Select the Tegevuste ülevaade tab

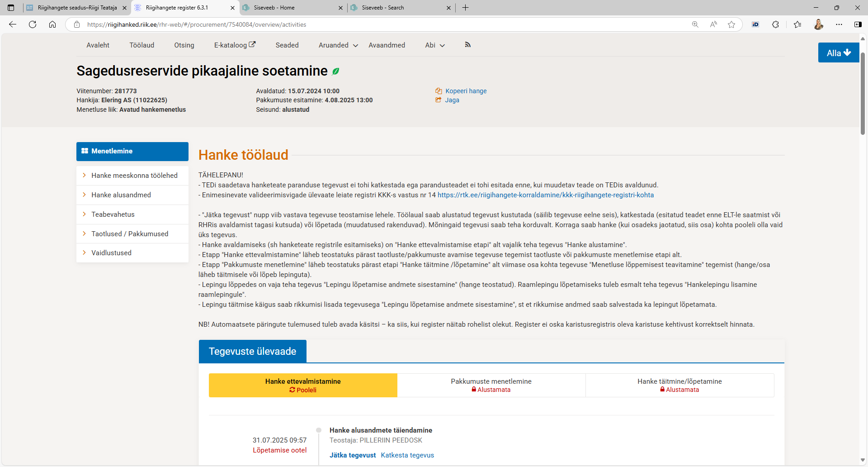pyautogui.click(x=253, y=352)
